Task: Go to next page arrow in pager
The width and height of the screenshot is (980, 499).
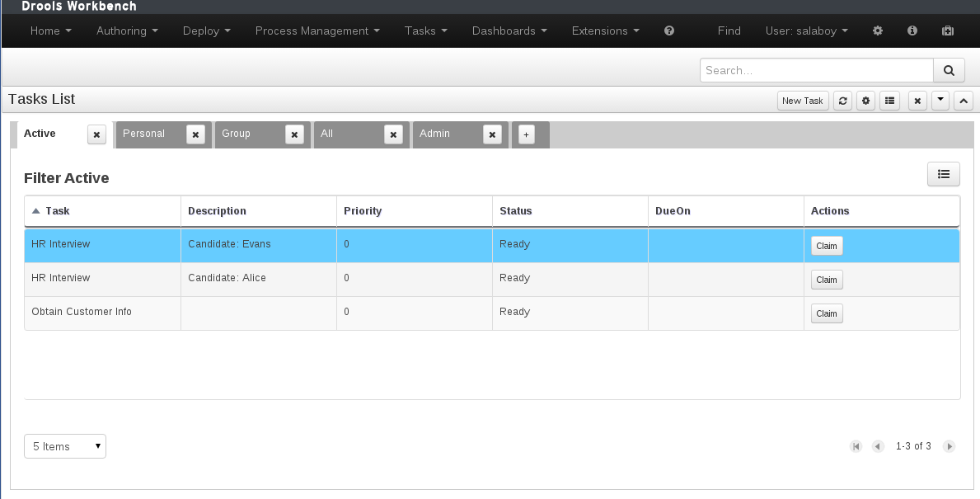Action: [x=949, y=446]
